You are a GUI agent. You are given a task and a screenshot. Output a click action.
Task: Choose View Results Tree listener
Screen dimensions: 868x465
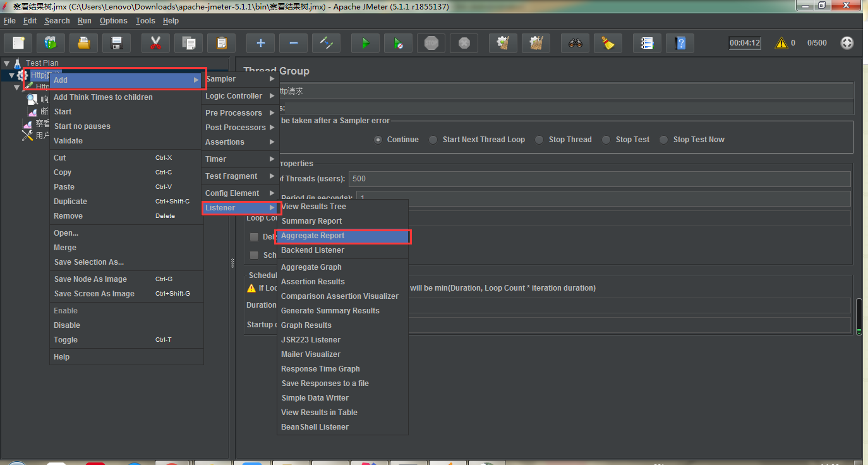344,207
